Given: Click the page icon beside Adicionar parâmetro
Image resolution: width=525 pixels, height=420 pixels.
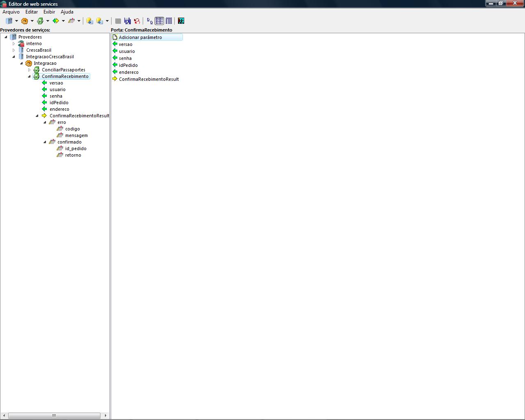Looking at the screenshot, I should coord(115,37).
